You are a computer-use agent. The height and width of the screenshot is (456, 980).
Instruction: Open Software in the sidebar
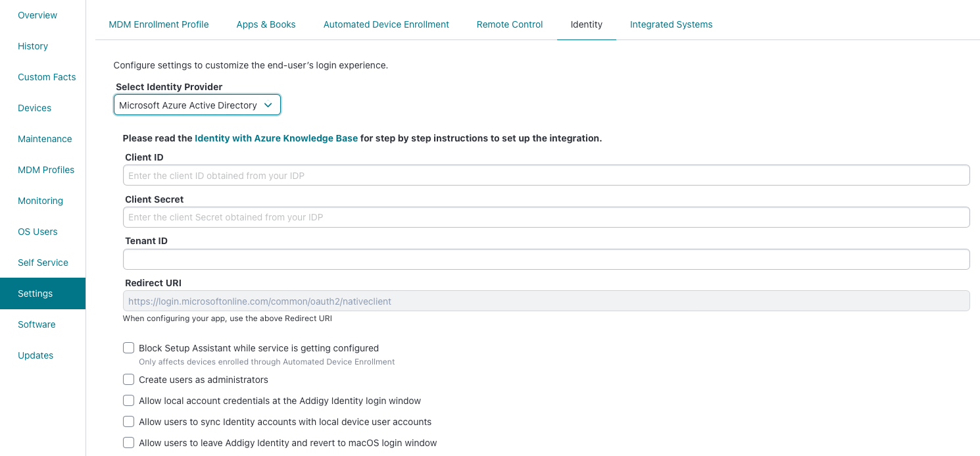(x=37, y=324)
